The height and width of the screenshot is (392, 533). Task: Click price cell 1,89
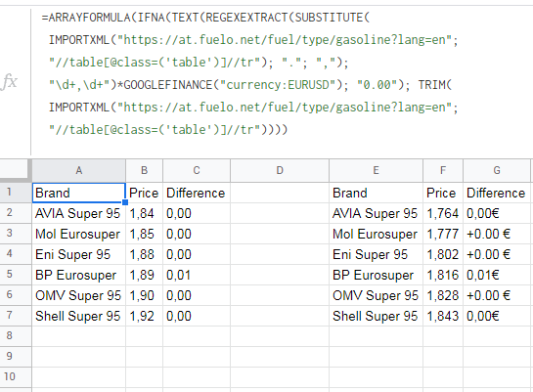[144, 275]
